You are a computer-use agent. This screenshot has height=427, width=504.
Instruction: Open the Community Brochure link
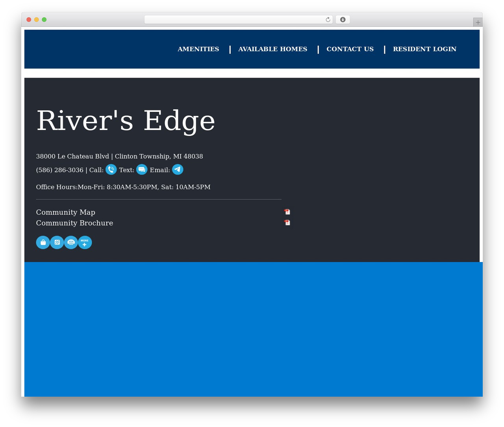[x=75, y=223]
